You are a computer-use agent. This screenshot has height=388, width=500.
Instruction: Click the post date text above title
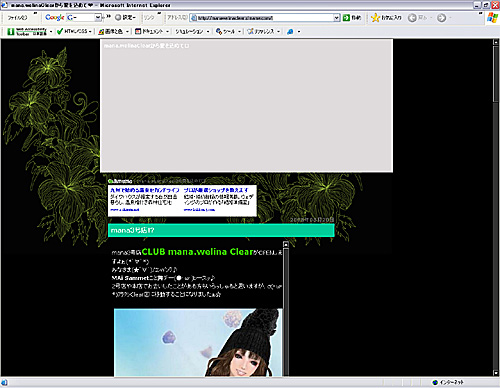pos(312,220)
